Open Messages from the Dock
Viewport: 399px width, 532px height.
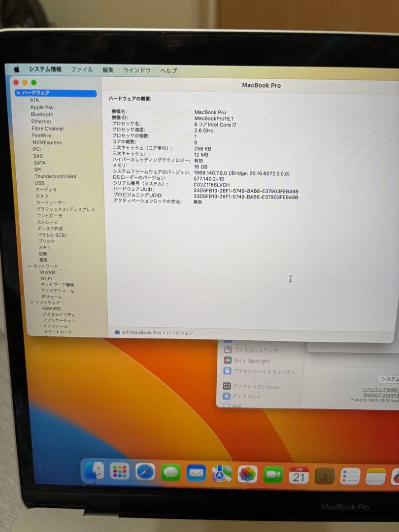(x=170, y=472)
